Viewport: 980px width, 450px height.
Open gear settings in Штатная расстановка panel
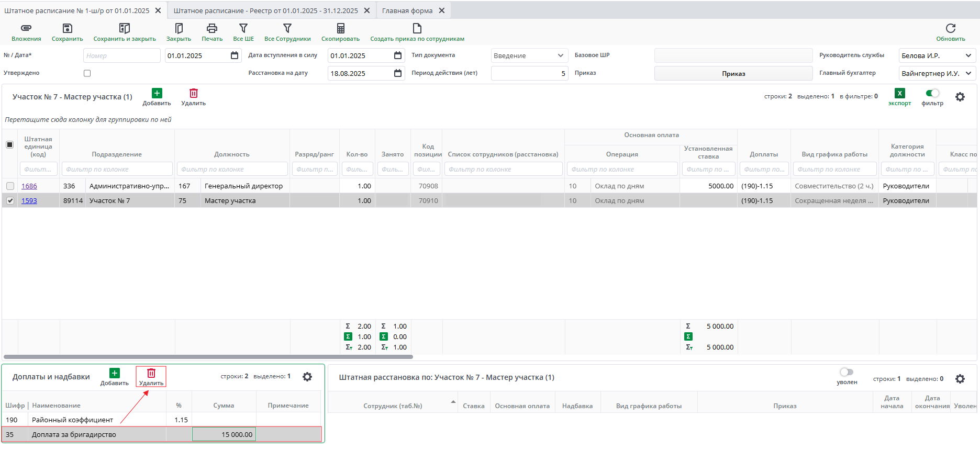[960, 379]
